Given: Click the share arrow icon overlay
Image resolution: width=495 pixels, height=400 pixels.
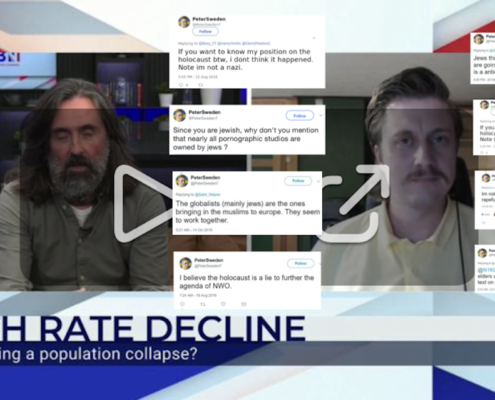Looking at the screenshot, I should (x=352, y=203).
